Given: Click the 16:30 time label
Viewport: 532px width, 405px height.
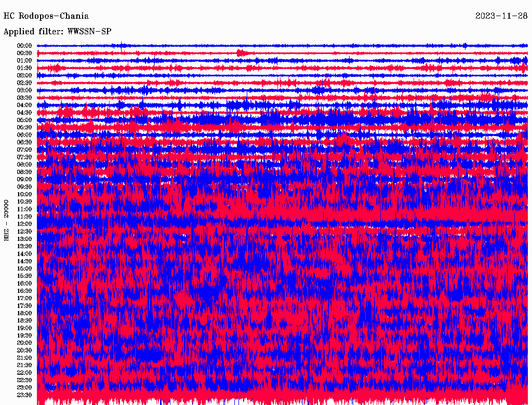Looking at the screenshot, I should [x=24, y=291].
